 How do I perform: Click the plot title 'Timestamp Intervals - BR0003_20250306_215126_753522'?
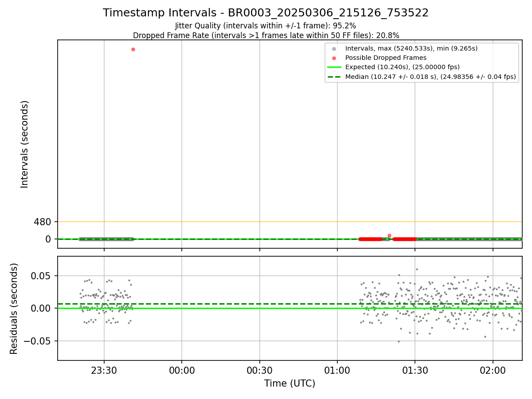coord(266,13)
